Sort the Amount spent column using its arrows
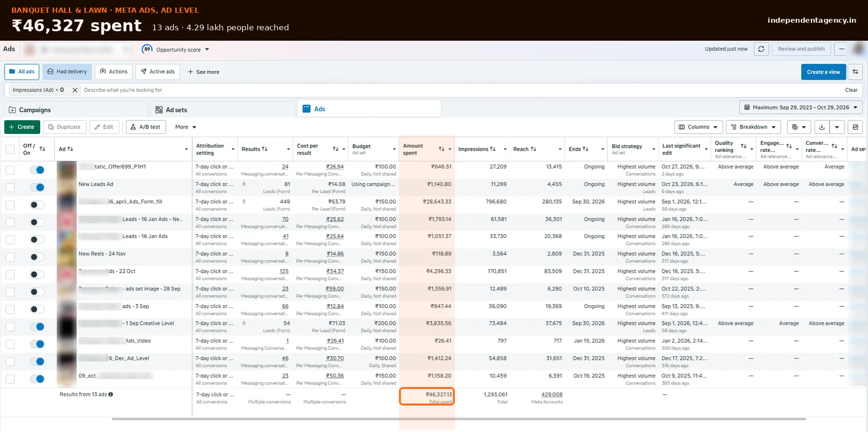The width and height of the screenshot is (868, 432). 442,149
